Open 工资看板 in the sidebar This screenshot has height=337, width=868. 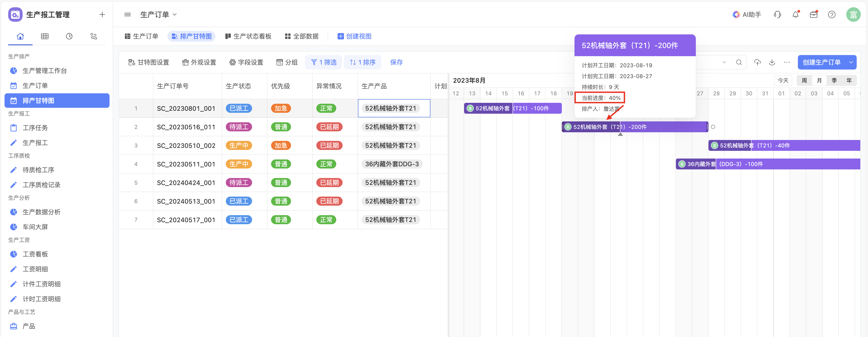(x=57, y=254)
